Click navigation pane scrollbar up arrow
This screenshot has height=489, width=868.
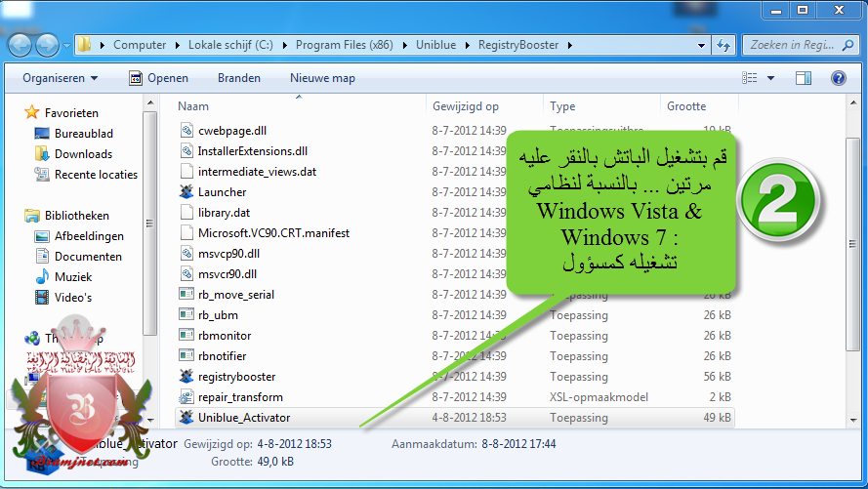(150, 102)
